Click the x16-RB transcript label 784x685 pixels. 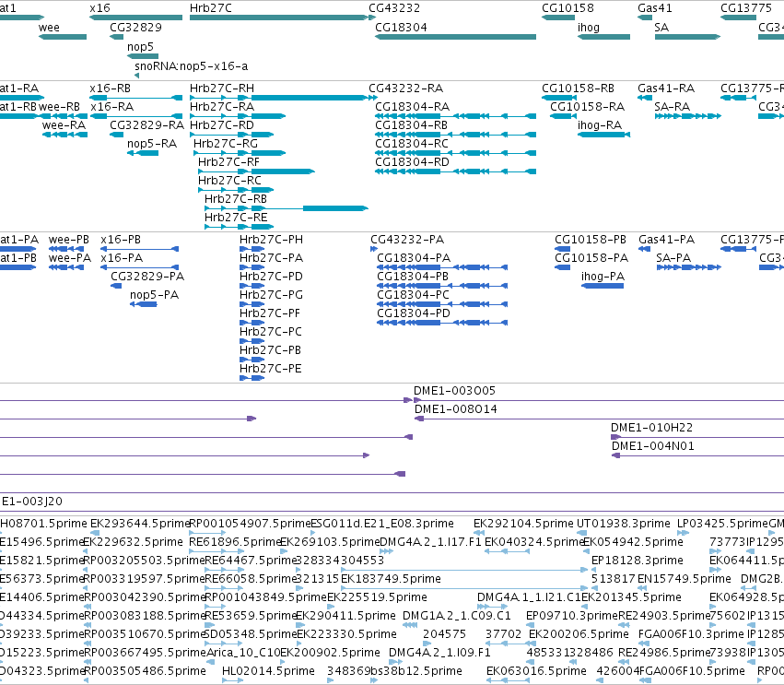[x=110, y=89]
